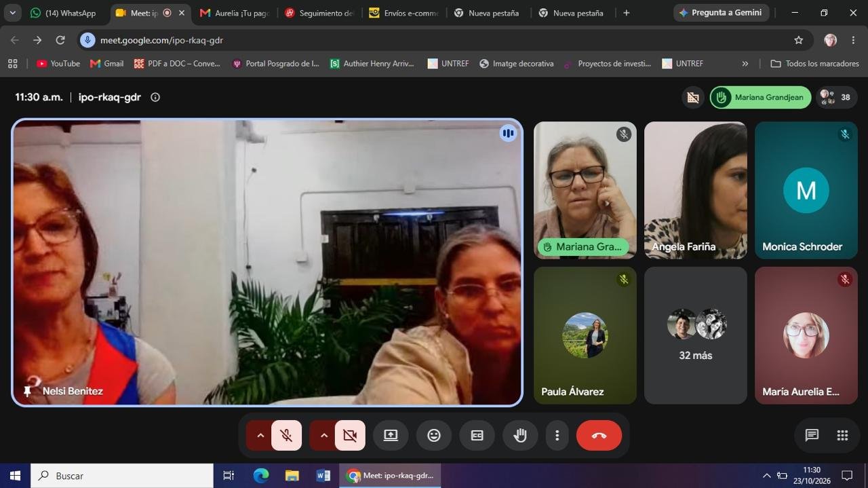Turn on the camera
Image resolution: width=868 pixels, height=488 pixels.
(x=350, y=436)
